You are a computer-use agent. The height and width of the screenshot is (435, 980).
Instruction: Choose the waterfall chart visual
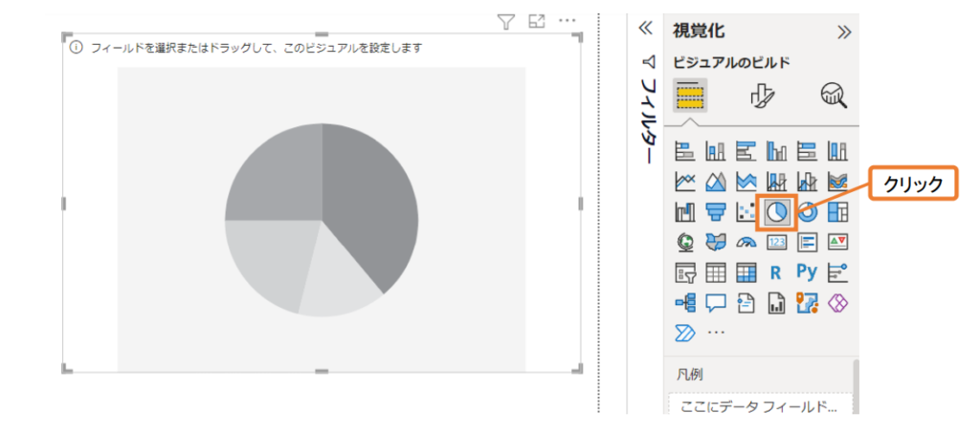pos(685,212)
